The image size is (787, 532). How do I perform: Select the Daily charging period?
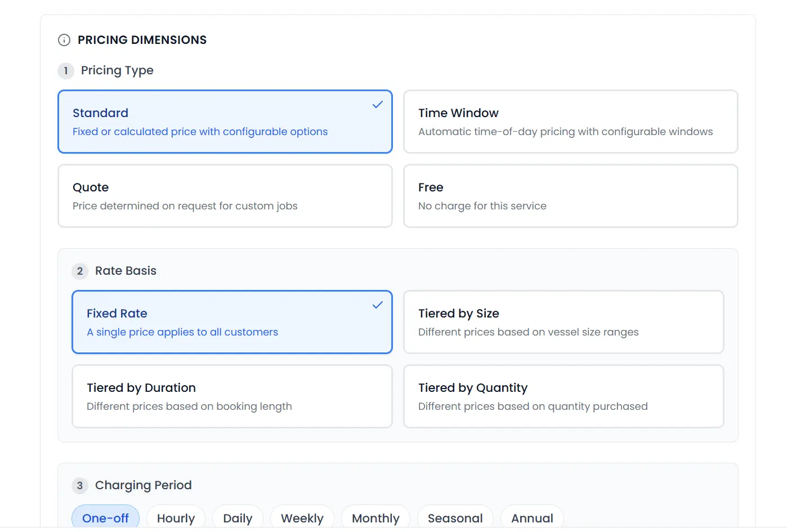coord(238,518)
